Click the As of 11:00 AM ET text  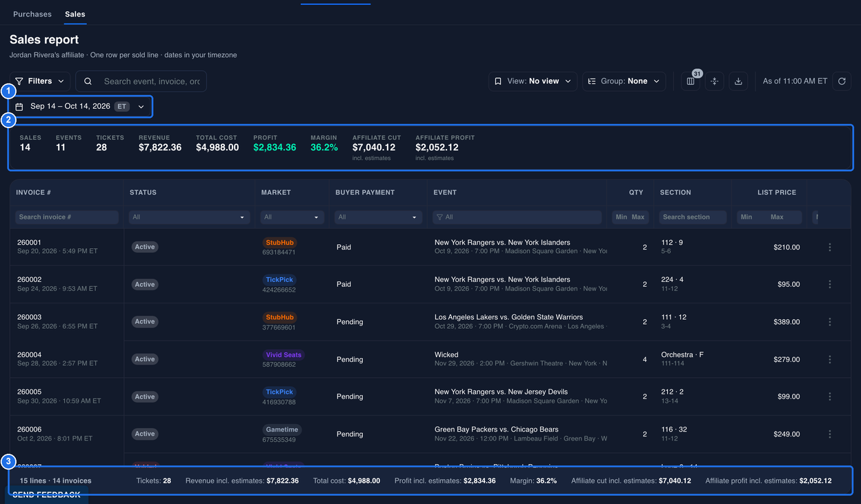795,81
